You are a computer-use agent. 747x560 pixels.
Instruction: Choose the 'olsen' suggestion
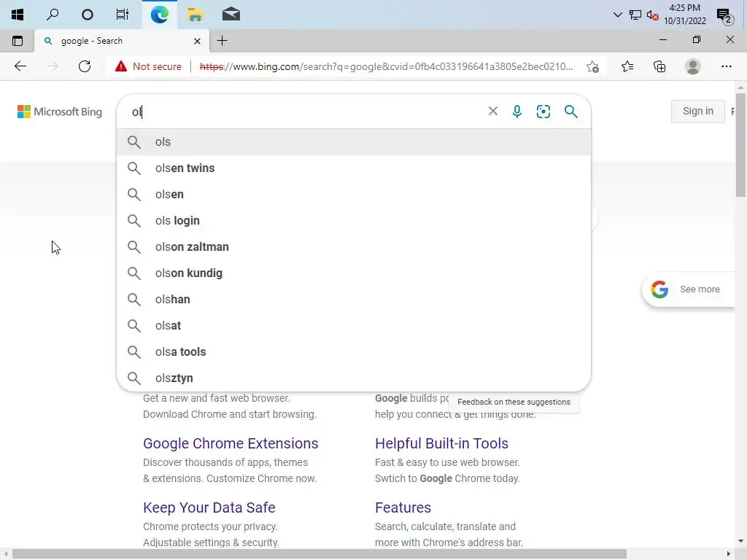click(354, 194)
